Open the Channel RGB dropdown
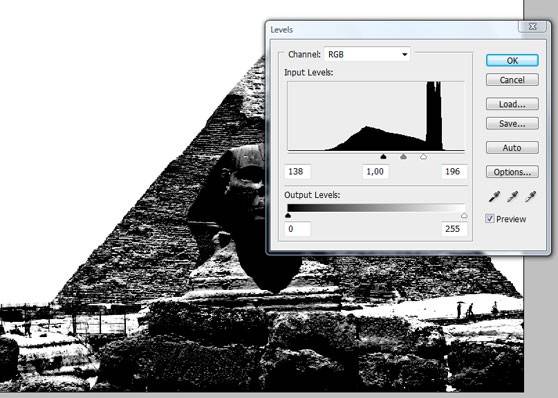Viewport: 558px width, 398px height. (x=367, y=54)
